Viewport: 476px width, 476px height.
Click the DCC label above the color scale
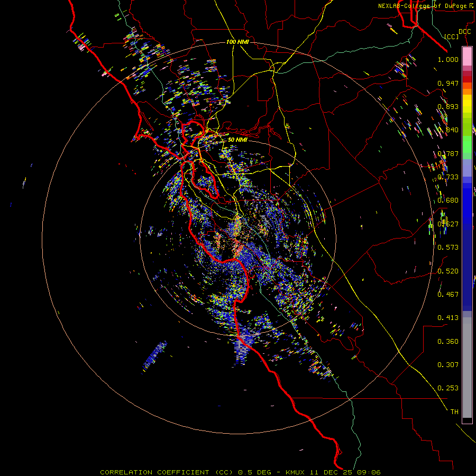point(464,32)
